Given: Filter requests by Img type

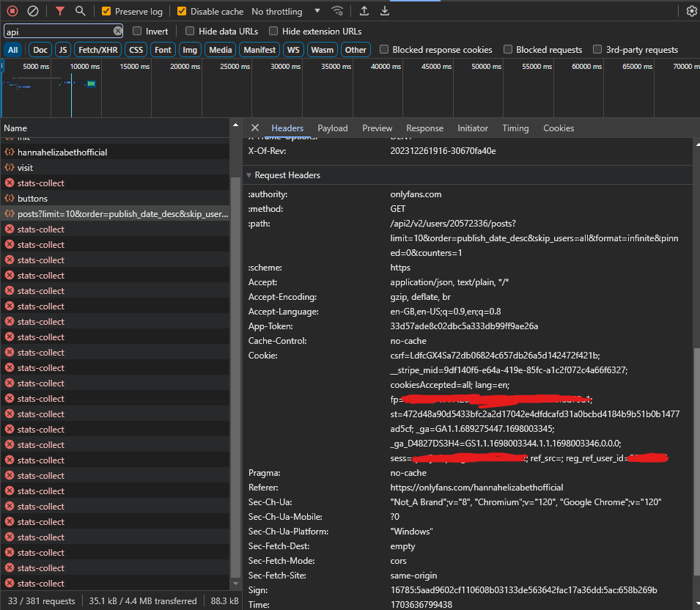Looking at the screenshot, I should 190,50.
